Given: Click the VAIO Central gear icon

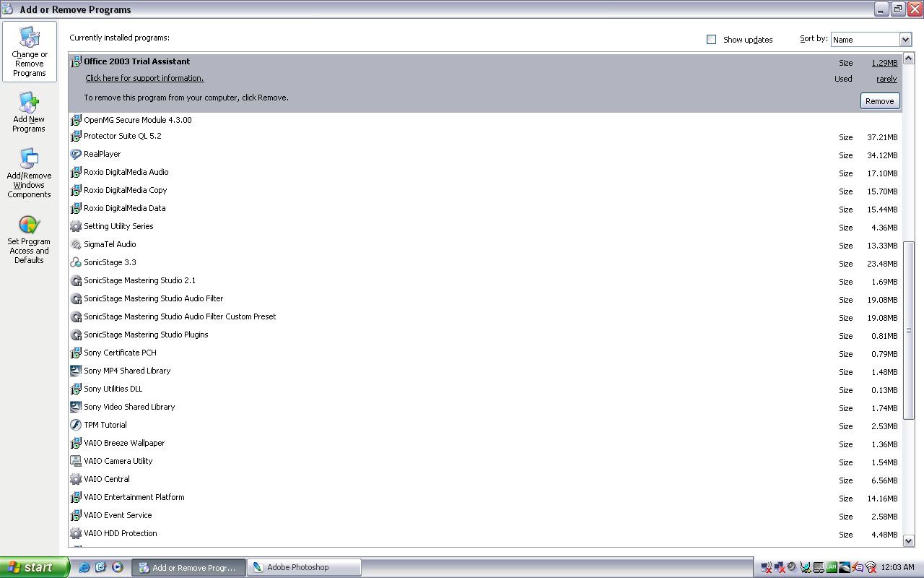Looking at the screenshot, I should [x=76, y=479].
